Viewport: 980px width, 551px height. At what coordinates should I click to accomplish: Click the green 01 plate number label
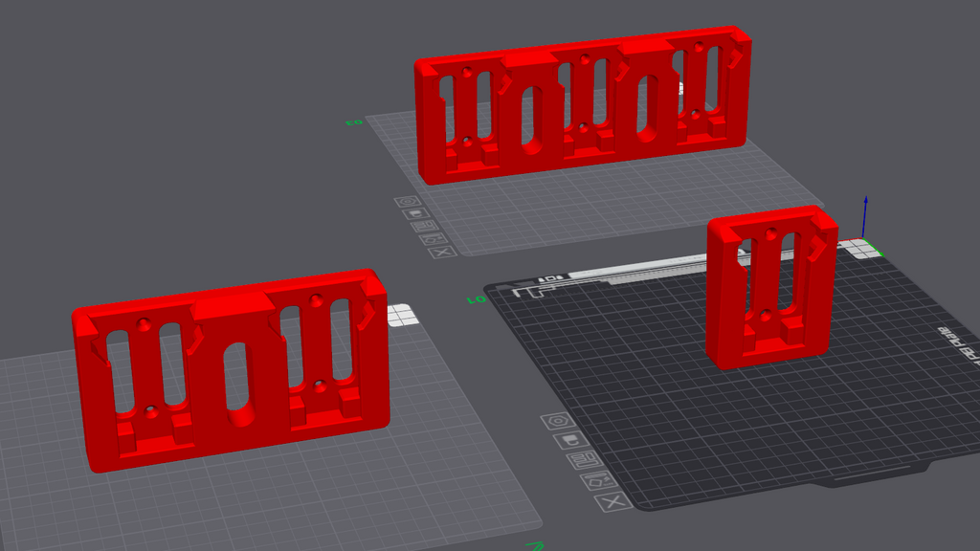[477, 299]
